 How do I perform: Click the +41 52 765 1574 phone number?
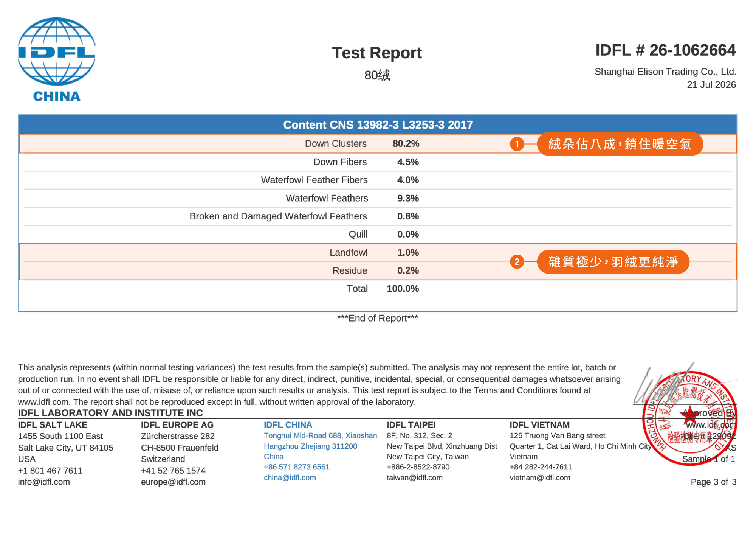(173, 471)
